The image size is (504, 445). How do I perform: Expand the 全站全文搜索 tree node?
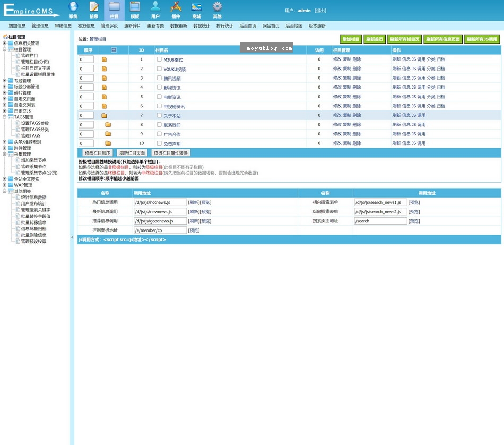coord(4,179)
